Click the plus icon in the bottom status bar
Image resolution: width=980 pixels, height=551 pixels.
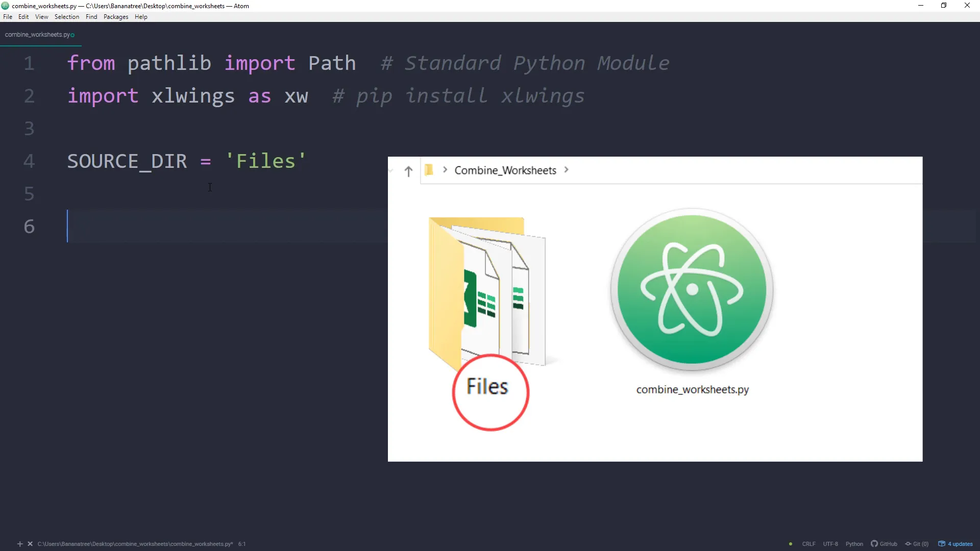20,544
